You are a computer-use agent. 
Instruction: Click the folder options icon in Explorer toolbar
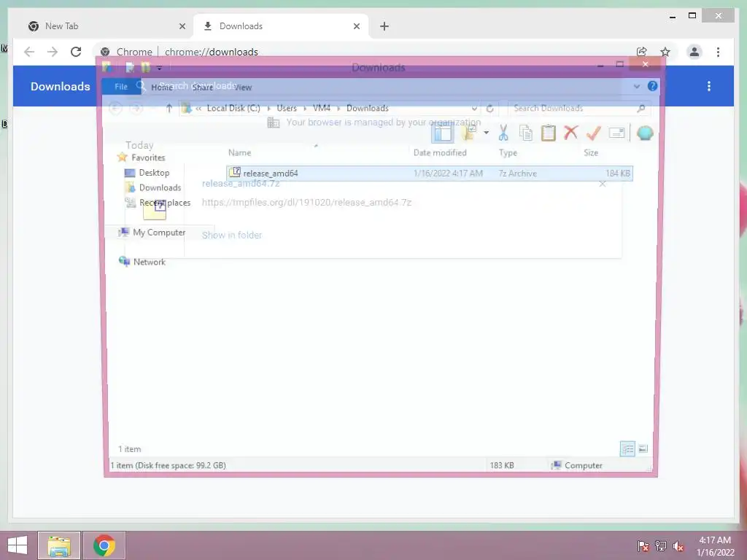click(x=469, y=133)
